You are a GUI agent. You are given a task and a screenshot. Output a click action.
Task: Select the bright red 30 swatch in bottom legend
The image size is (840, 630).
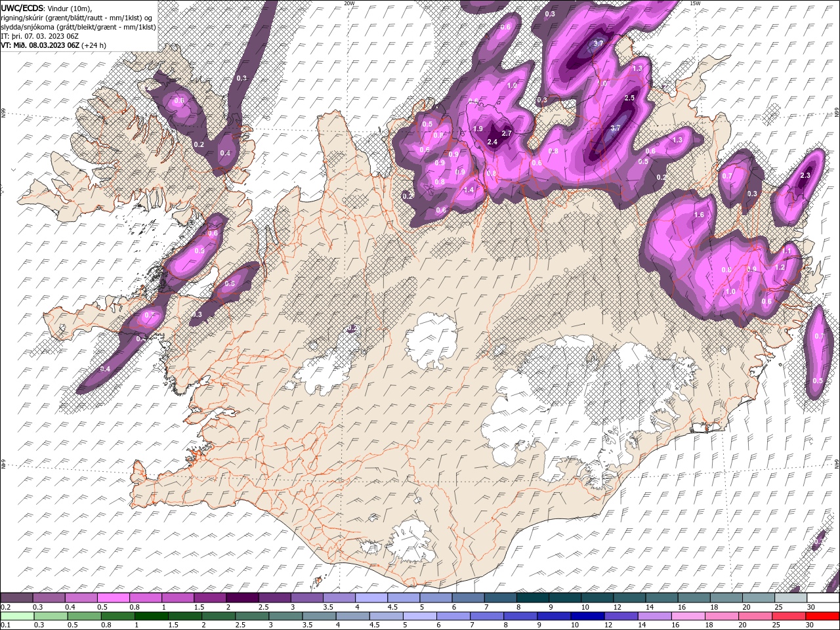click(823, 616)
